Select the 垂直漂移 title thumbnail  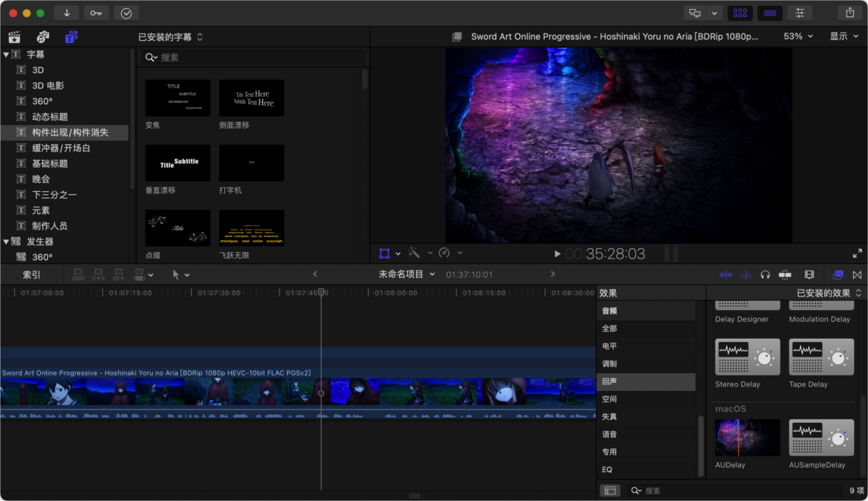pos(178,163)
